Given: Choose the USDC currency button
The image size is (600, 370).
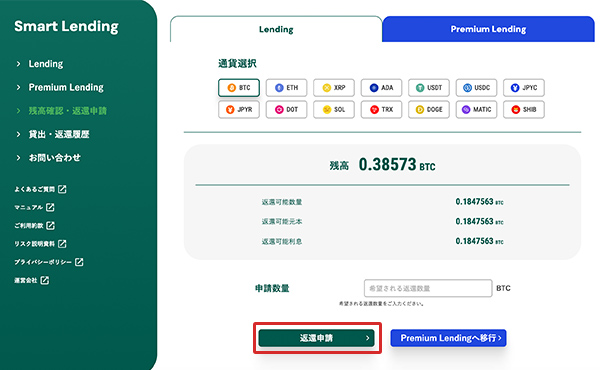Looking at the screenshot, I should click(x=476, y=88).
